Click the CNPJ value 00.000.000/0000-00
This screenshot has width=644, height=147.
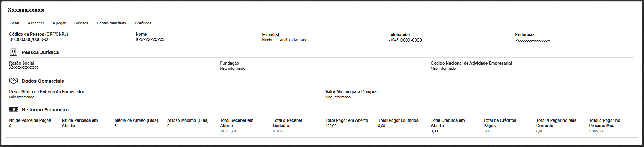[x=30, y=39]
